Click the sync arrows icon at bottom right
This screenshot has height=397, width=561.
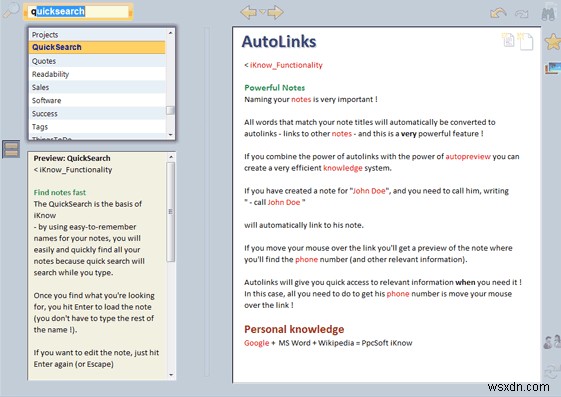pyautogui.click(x=552, y=371)
